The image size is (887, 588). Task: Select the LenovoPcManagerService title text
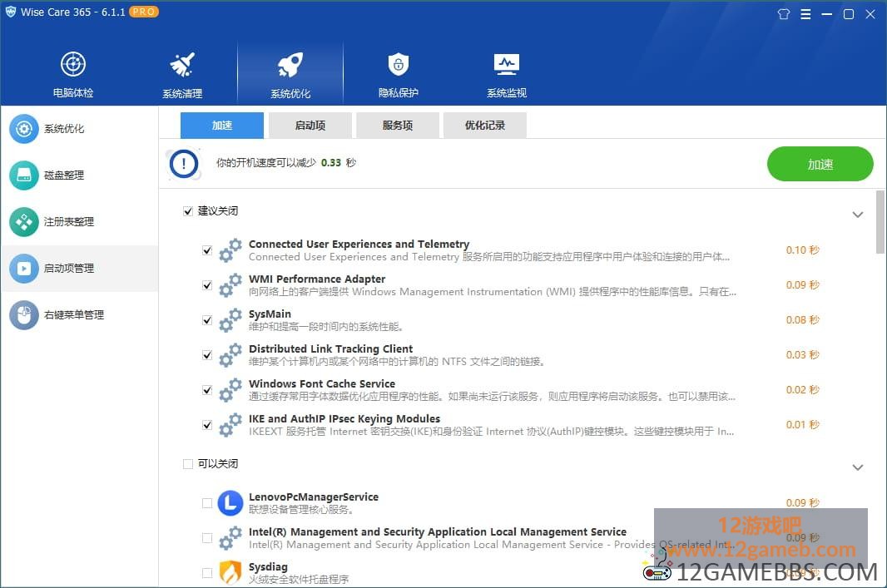pos(314,497)
